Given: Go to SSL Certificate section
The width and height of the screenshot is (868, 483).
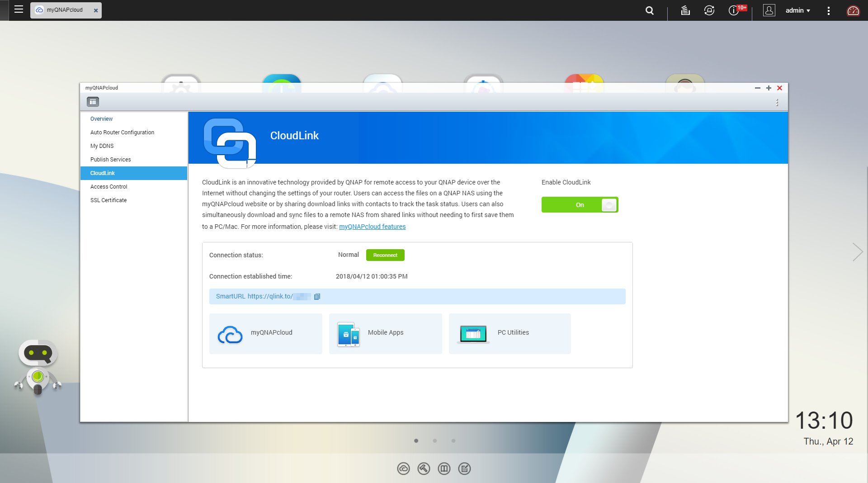Looking at the screenshot, I should click(108, 200).
